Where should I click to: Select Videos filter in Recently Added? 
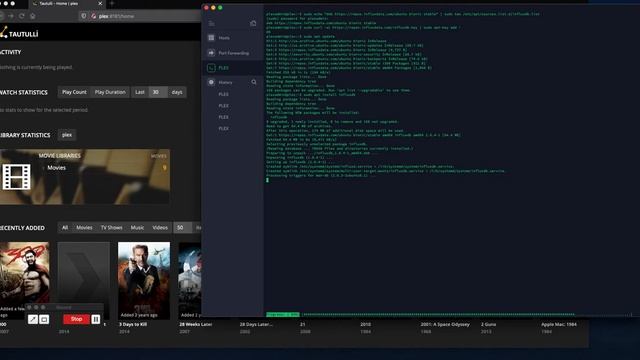click(160, 228)
